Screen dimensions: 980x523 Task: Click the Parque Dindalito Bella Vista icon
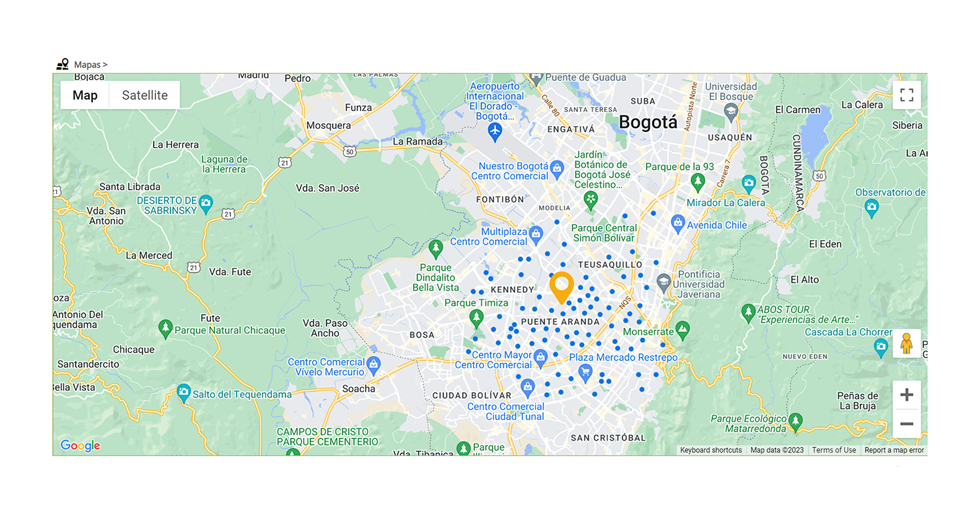coord(436,249)
